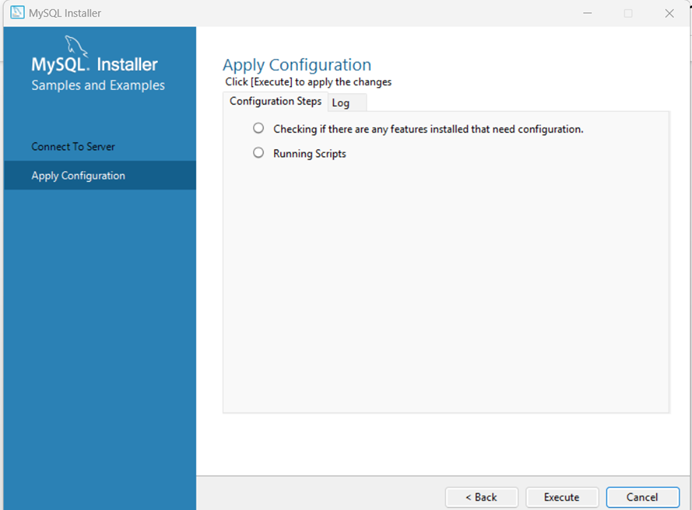The image size is (692, 510).
Task: Click the Execute button
Action: point(562,497)
